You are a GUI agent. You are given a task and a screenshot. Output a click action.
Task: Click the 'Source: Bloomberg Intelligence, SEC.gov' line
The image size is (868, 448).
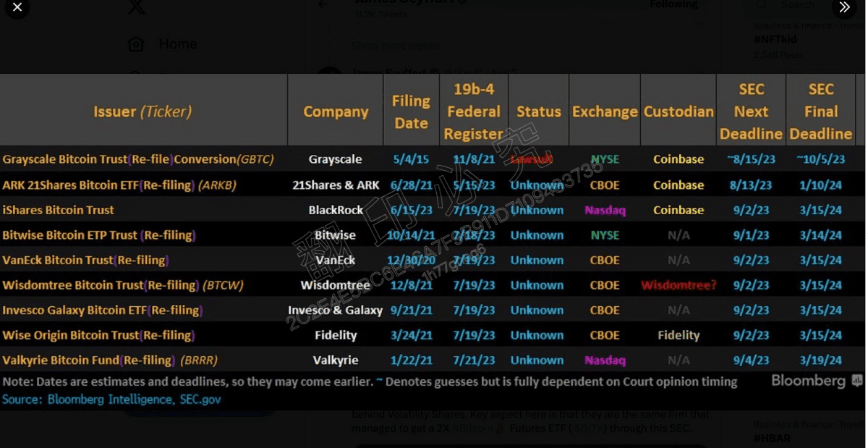tap(111, 399)
